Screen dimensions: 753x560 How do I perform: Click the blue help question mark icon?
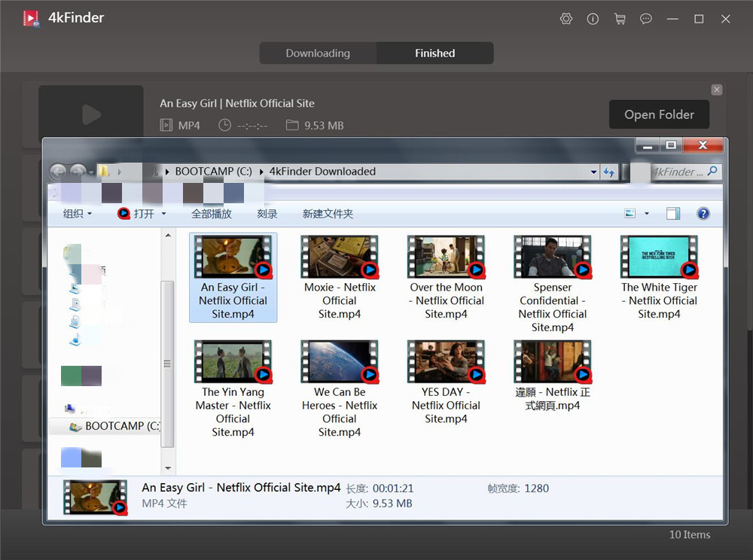[703, 214]
